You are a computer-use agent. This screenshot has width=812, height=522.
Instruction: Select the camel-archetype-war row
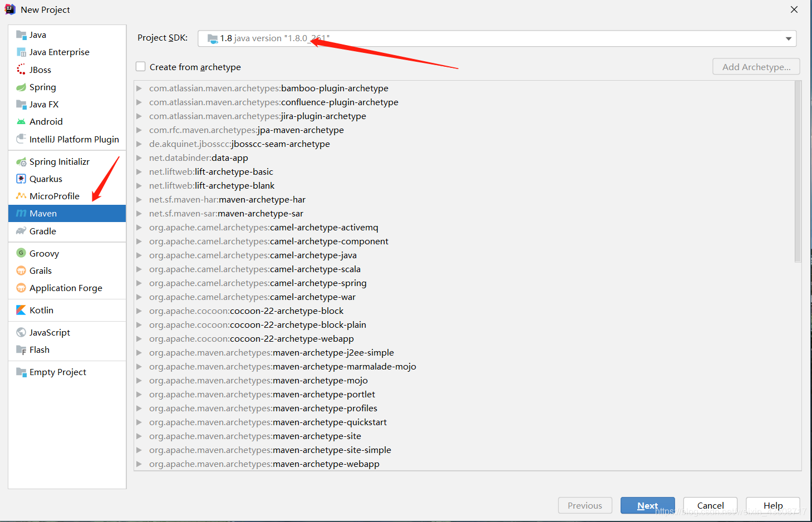pyautogui.click(x=464, y=297)
